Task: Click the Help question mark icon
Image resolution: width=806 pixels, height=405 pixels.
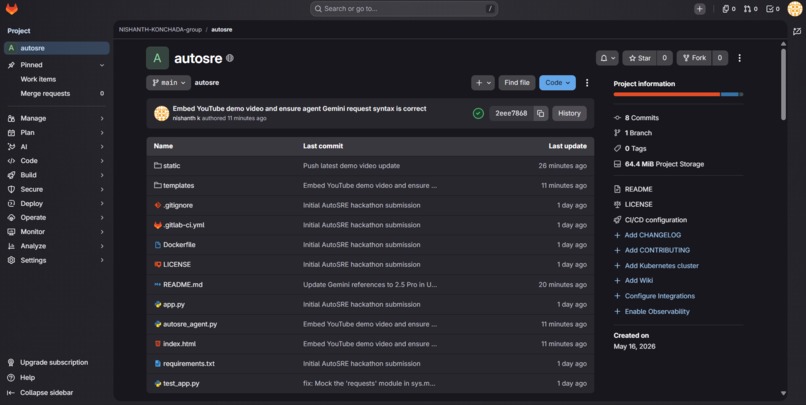Action: 11,377
